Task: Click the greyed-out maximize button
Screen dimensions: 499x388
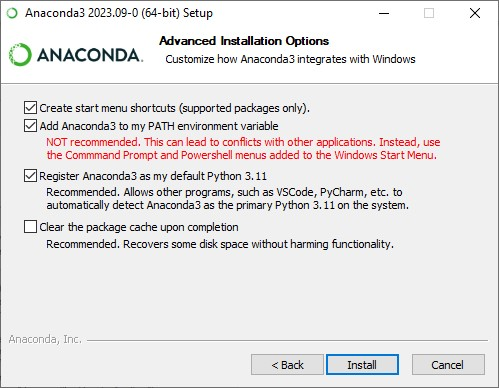Action: (x=429, y=13)
